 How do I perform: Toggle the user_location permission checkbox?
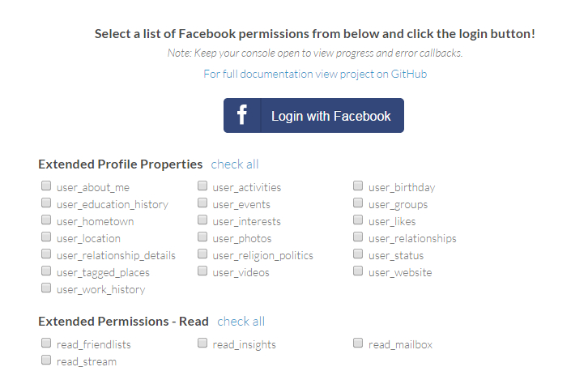[46, 237]
